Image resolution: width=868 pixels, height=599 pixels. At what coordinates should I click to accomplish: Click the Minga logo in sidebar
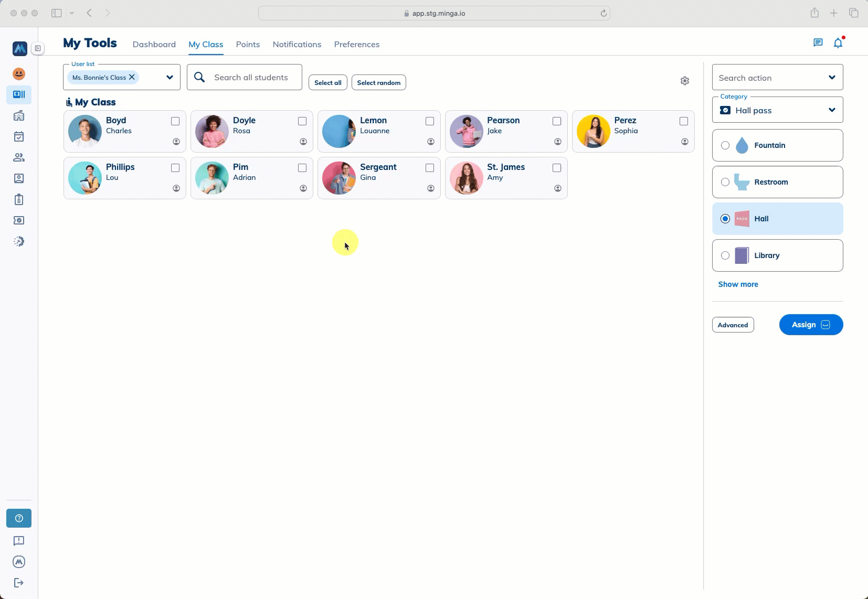19,49
